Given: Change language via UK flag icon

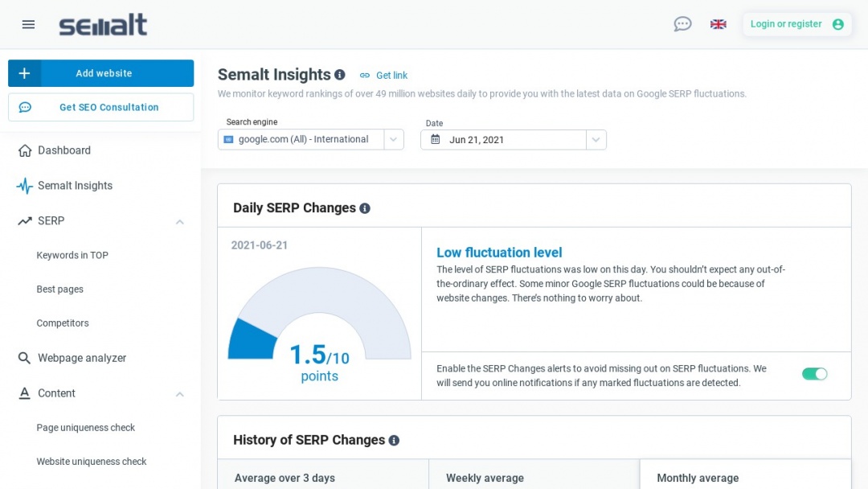Looking at the screenshot, I should click(719, 24).
